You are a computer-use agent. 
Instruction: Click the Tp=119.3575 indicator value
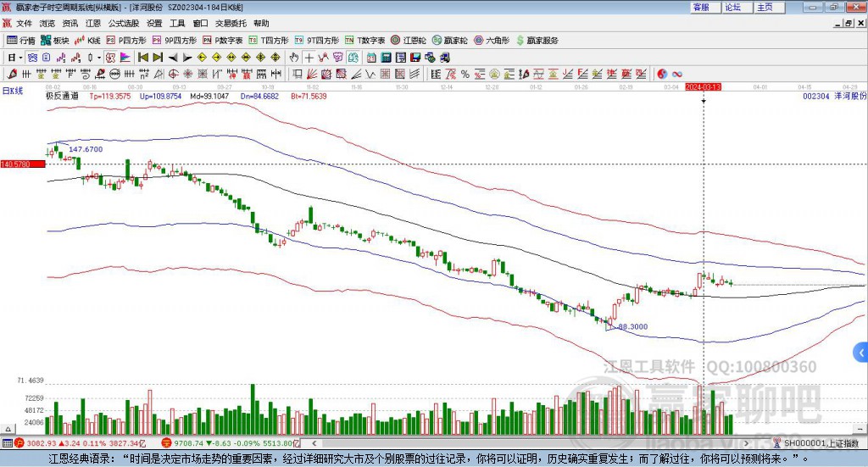click(x=110, y=96)
